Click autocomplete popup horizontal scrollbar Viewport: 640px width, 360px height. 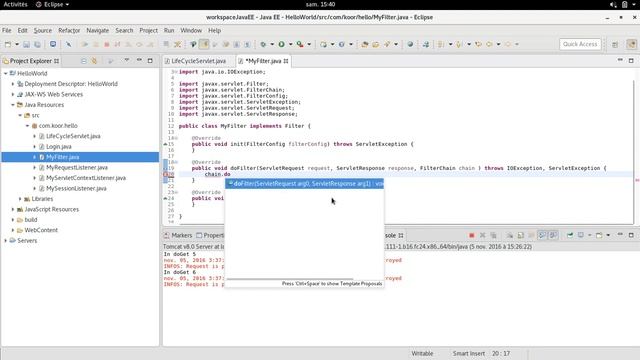pos(290,279)
